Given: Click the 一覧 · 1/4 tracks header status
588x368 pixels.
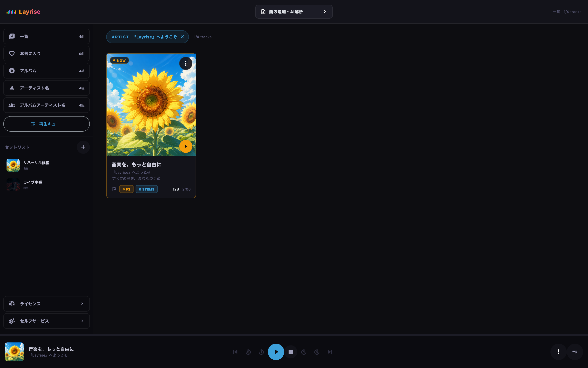Looking at the screenshot, I should (567, 12).
